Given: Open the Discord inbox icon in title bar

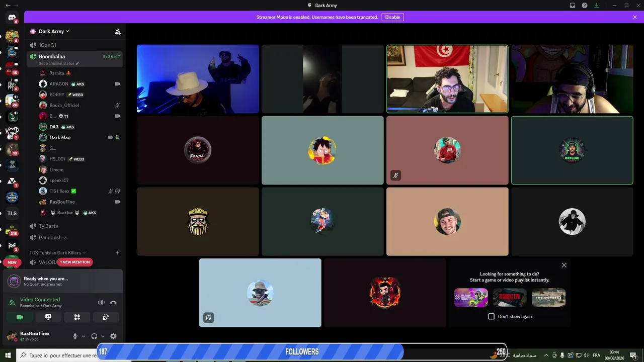Looking at the screenshot, I should coord(573,6).
